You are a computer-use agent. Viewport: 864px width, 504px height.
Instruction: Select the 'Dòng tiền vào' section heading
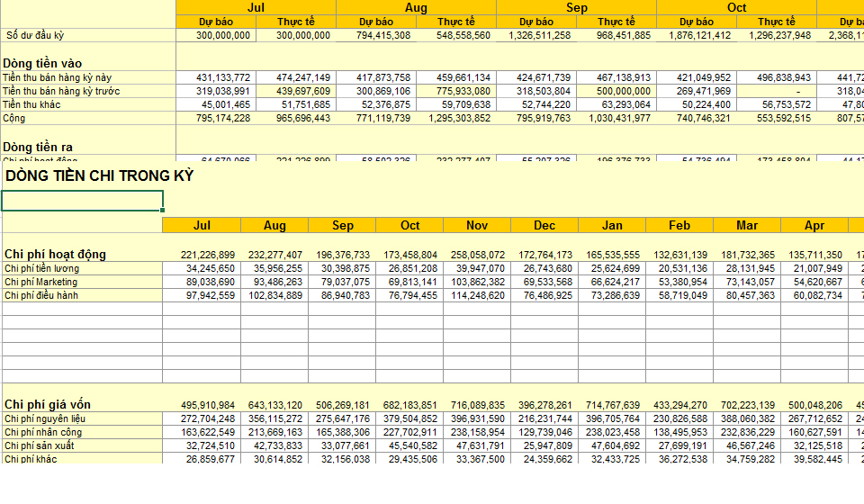[x=42, y=64]
